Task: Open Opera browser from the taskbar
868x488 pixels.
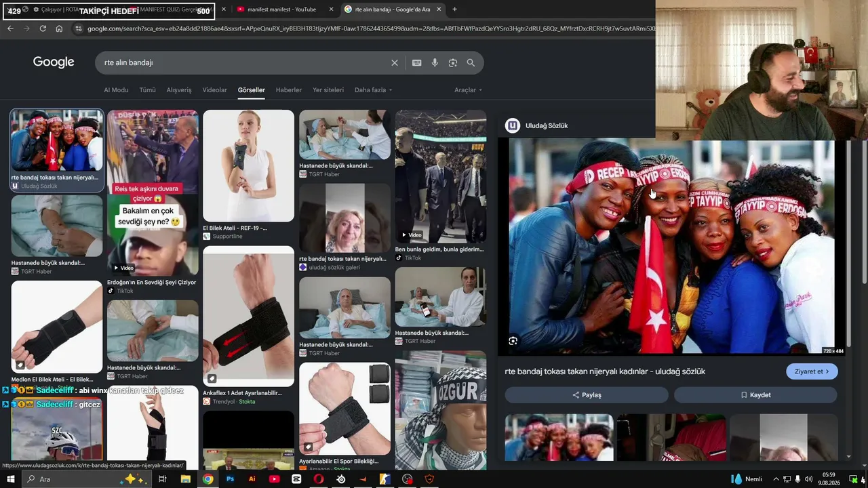Action: pyautogui.click(x=319, y=479)
